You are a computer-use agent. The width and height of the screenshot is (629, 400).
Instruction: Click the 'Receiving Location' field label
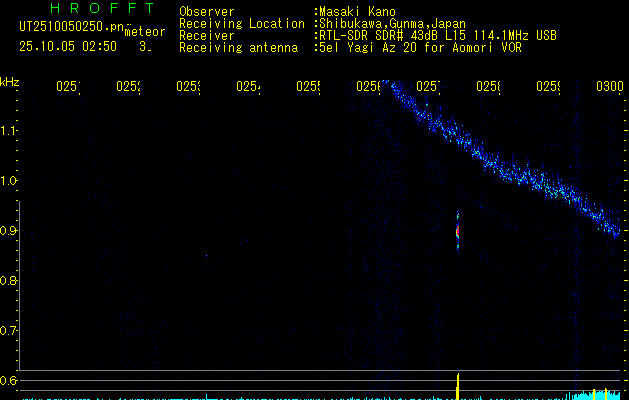(x=241, y=23)
